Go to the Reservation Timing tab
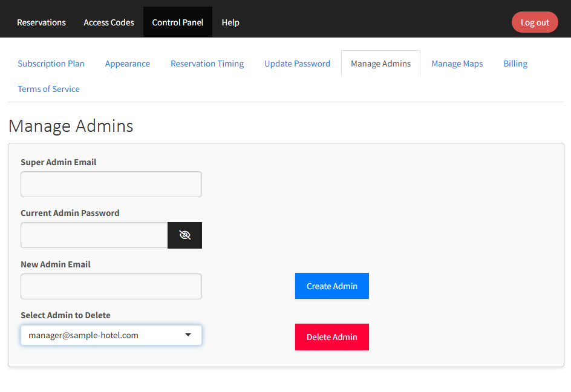571x392 pixels. pyautogui.click(x=207, y=63)
